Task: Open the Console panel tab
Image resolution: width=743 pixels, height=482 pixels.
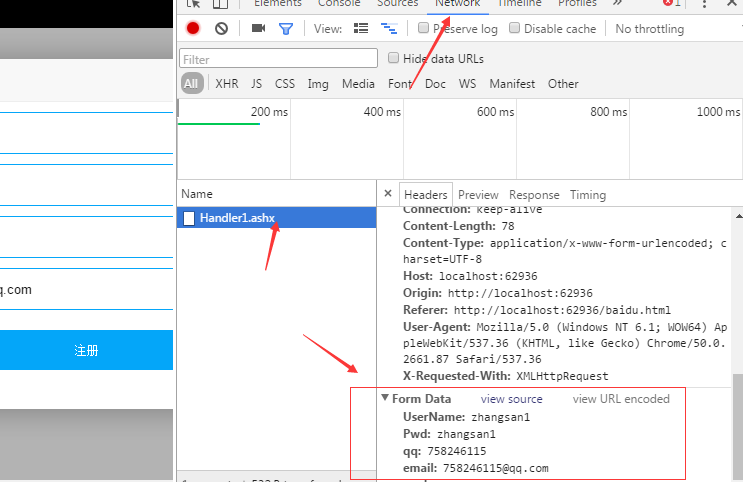Action: [x=339, y=4]
